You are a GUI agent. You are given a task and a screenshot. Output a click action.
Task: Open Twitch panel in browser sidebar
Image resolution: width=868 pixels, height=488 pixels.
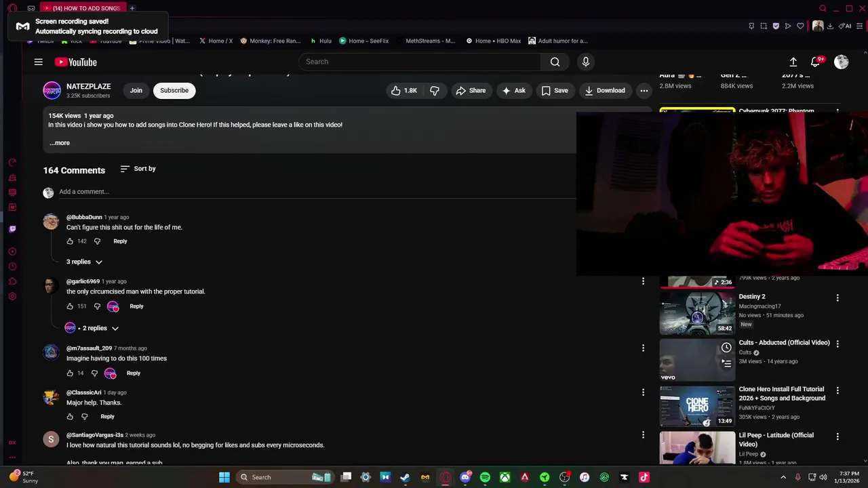point(12,229)
